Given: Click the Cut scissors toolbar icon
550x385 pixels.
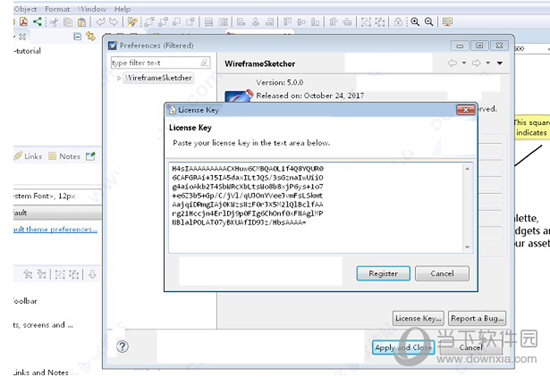Looking at the screenshot, I should point(54,22).
